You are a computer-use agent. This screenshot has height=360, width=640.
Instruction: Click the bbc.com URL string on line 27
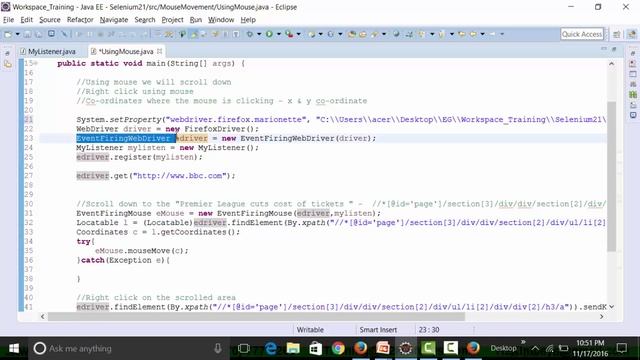tap(180, 176)
